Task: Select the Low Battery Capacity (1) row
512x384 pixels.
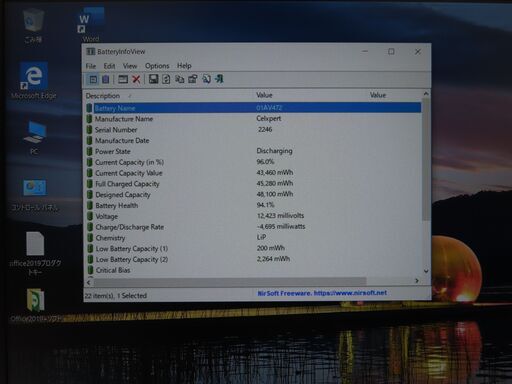Action: click(253, 249)
